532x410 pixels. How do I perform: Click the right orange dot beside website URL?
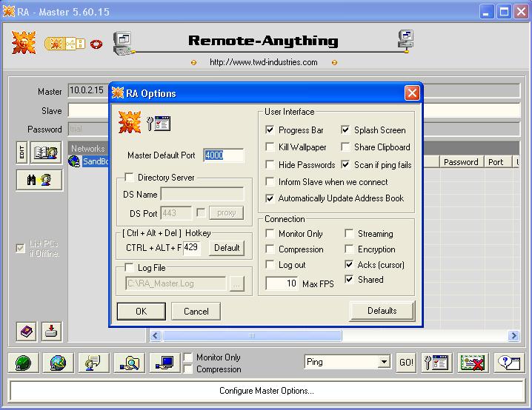(x=334, y=63)
